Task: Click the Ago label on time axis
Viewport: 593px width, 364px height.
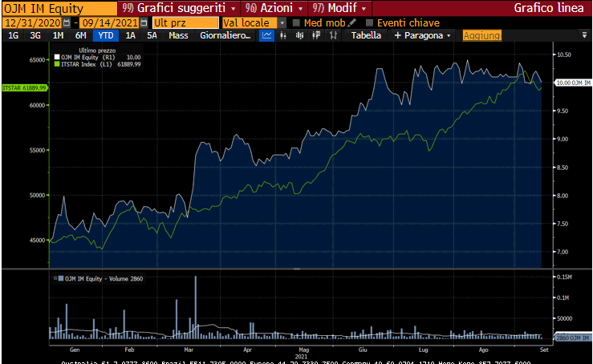Action: point(483,350)
